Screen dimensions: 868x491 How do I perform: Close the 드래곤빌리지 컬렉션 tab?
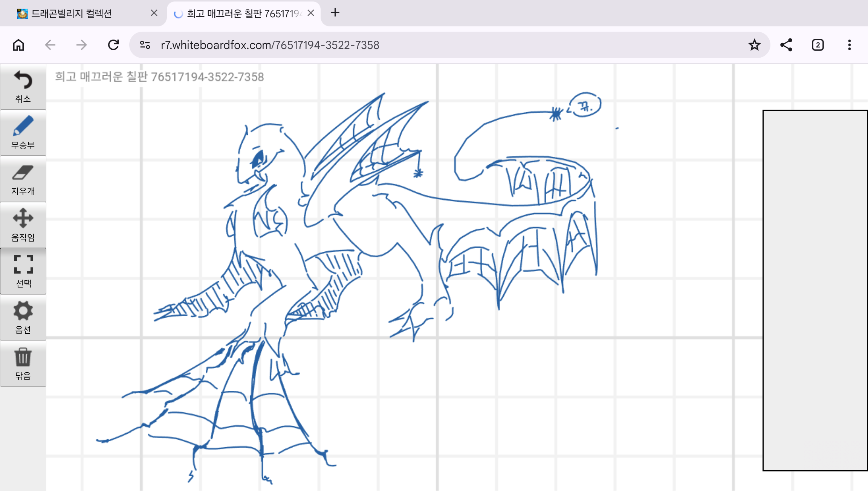click(x=154, y=13)
